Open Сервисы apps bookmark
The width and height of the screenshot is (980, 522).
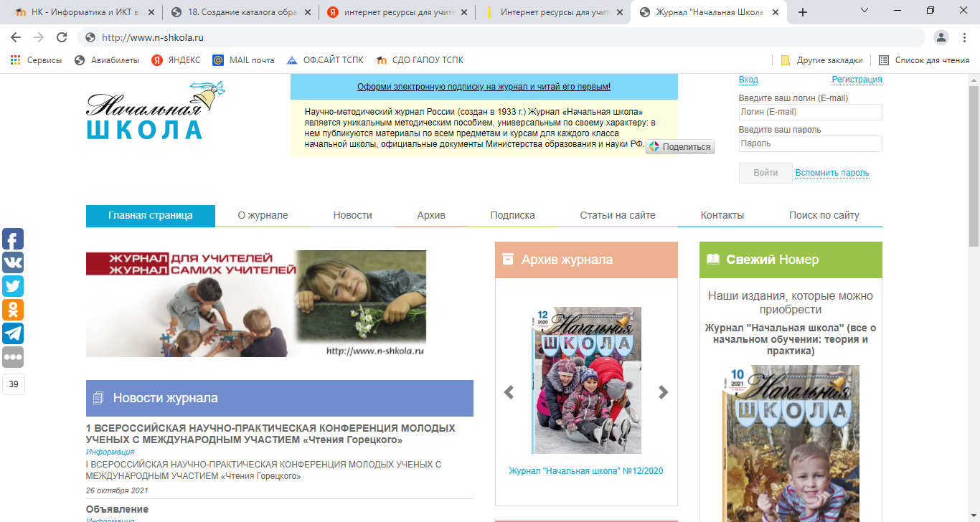[37, 60]
